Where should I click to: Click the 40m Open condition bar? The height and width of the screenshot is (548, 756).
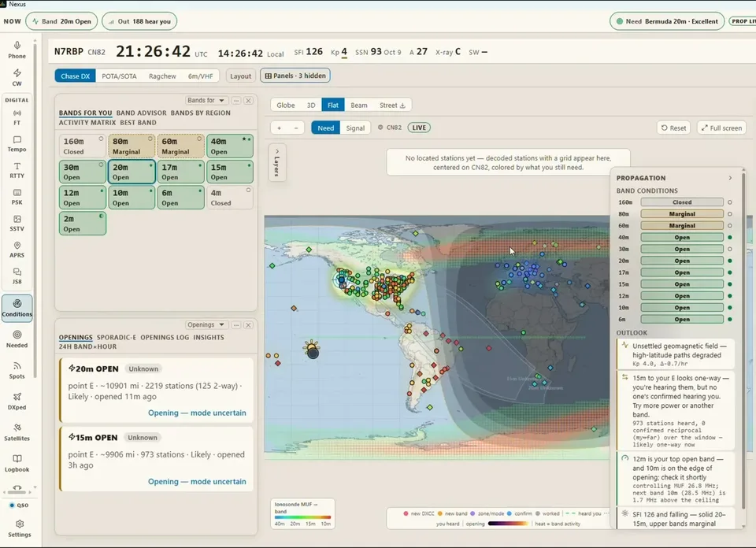click(682, 237)
